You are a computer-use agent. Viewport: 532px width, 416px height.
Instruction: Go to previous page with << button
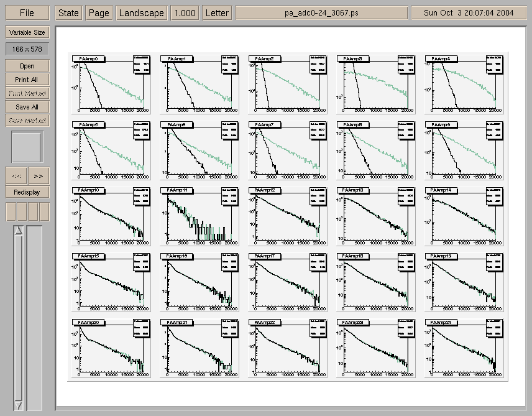click(16, 176)
